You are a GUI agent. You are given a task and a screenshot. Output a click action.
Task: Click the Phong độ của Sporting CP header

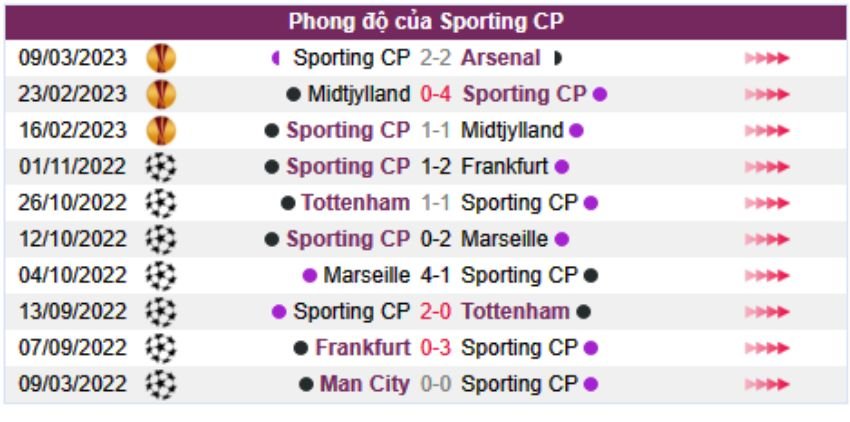pos(426,22)
